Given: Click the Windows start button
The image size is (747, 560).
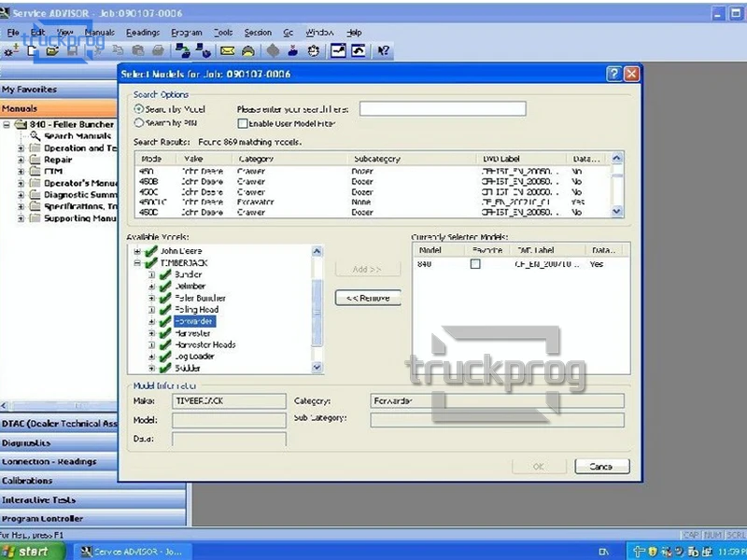Looking at the screenshot, I should pyautogui.click(x=32, y=552).
